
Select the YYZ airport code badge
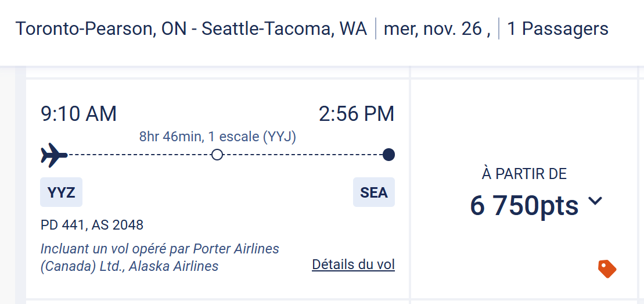(61, 192)
